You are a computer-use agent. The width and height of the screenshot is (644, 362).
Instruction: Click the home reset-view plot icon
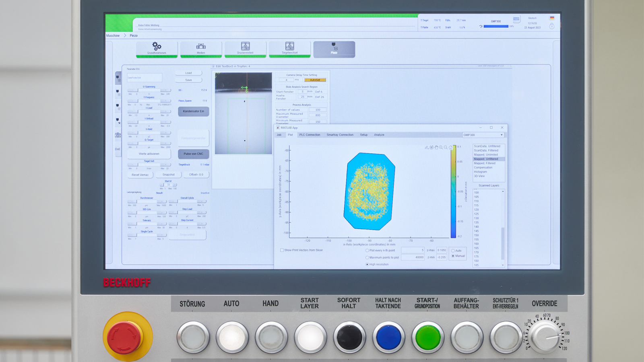click(x=450, y=148)
